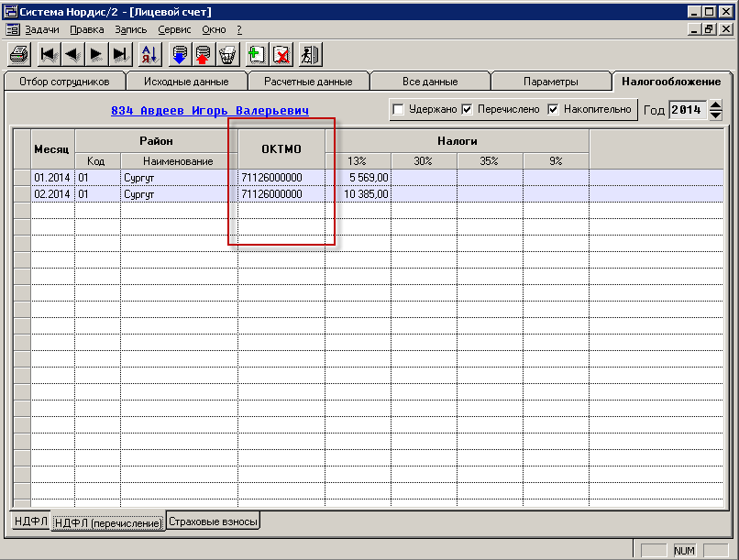Click the Код column header
Screen dimensions: 739x560
tap(97, 161)
